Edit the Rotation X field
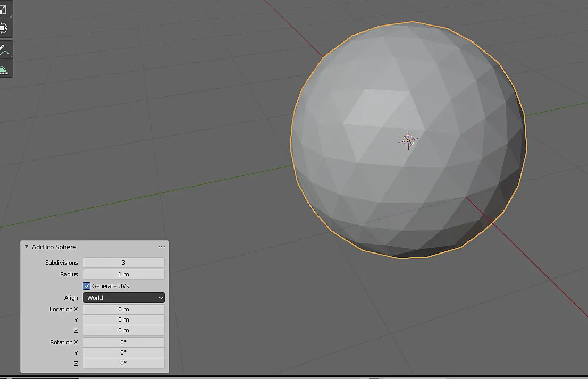This screenshot has width=588, height=379. 124,342
